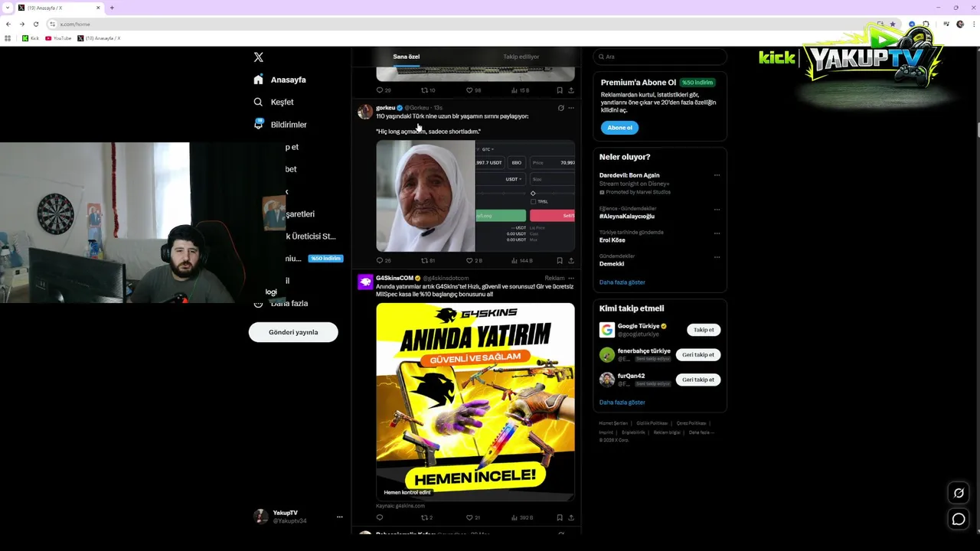The height and width of the screenshot is (551, 980).
Task: Click the Grok icon on gorkeu post
Action: (x=560, y=108)
